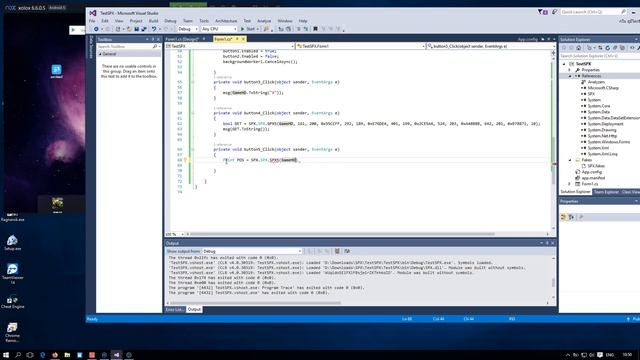
Task: Collapse the button3_Click method outline
Action: tap(193, 82)
